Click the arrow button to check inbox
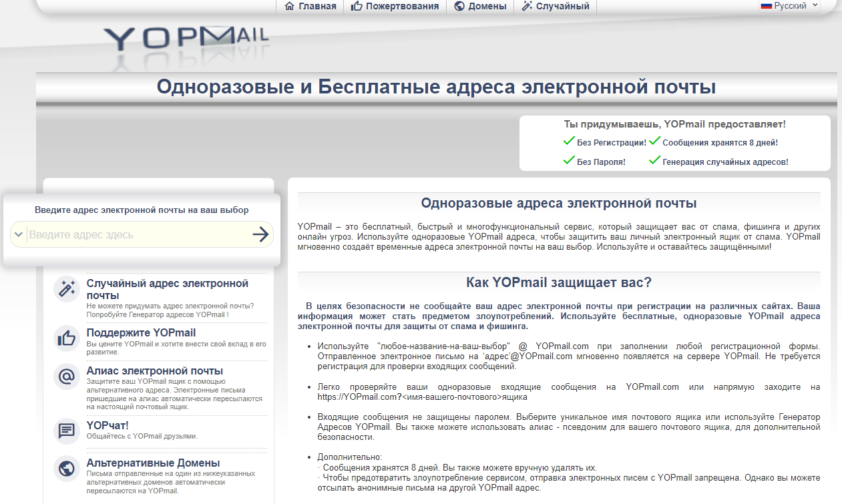This screenshot has width=842, height=504. [260, 234]
